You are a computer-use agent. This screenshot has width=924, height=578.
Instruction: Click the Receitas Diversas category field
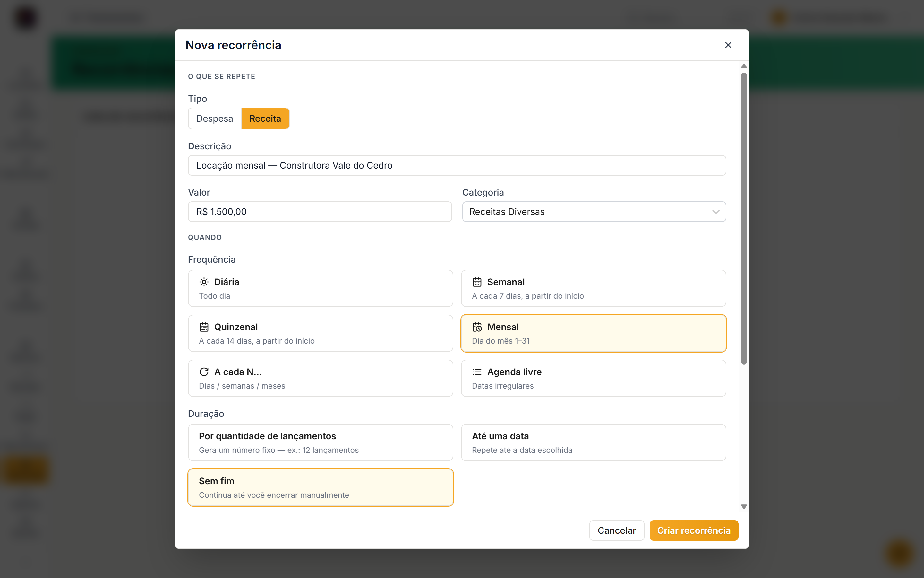tap(594, 212)
